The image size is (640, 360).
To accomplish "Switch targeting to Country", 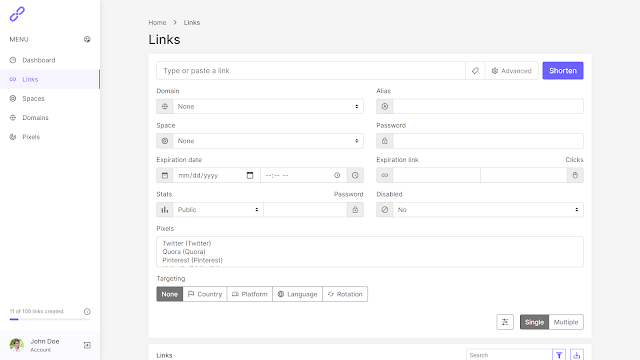I will pyautogui.click(x=205, y=294).
